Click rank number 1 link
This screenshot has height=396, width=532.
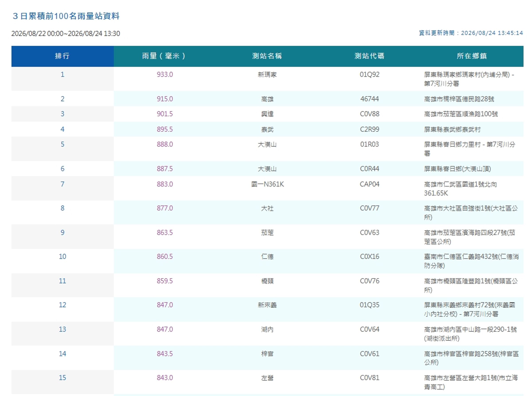click(62, 74)
